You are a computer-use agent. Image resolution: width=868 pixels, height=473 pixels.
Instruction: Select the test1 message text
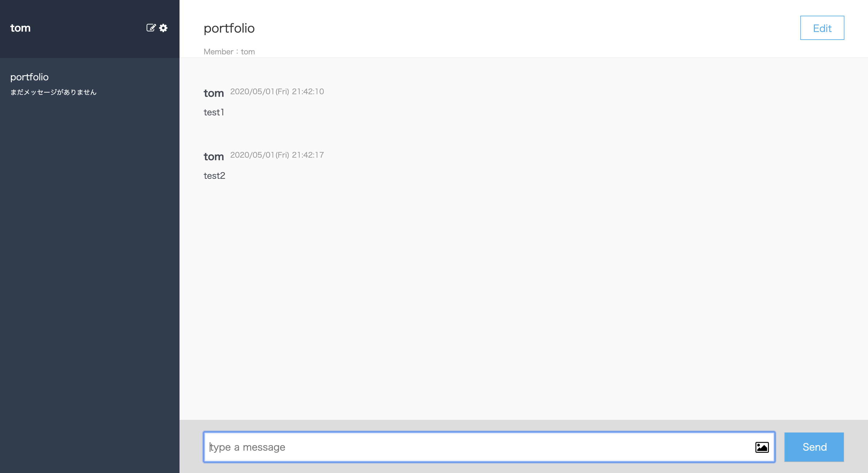(x=214, y=112)
